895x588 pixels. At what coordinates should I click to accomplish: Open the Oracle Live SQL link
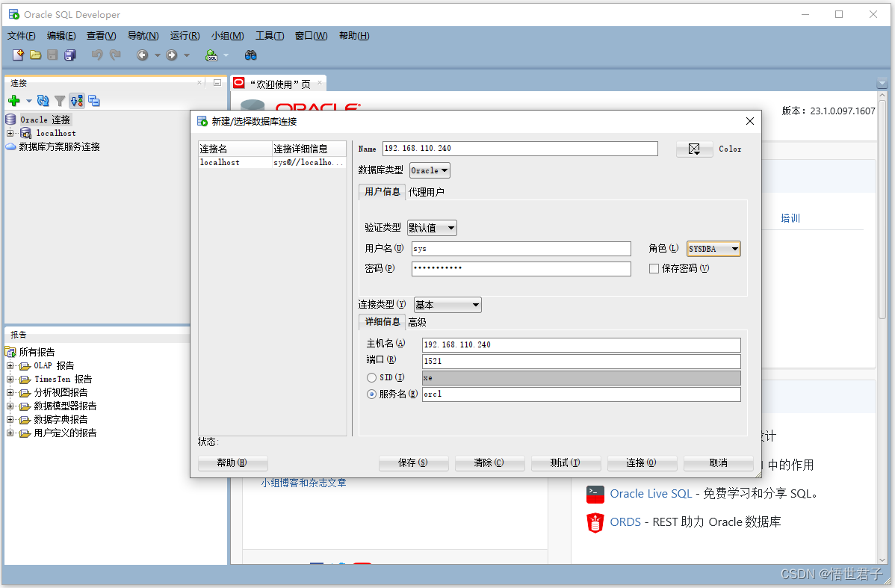pos(651,494)
